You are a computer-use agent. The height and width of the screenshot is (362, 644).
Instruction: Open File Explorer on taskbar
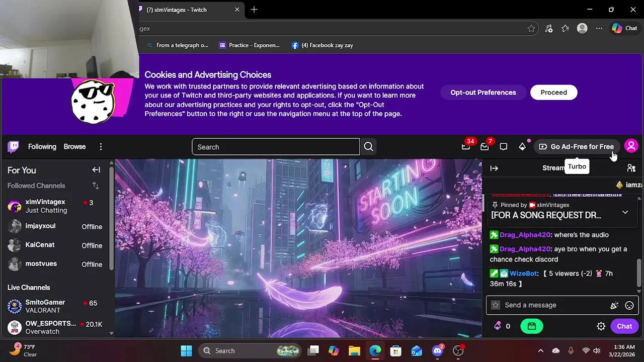[x=354, y=351]
